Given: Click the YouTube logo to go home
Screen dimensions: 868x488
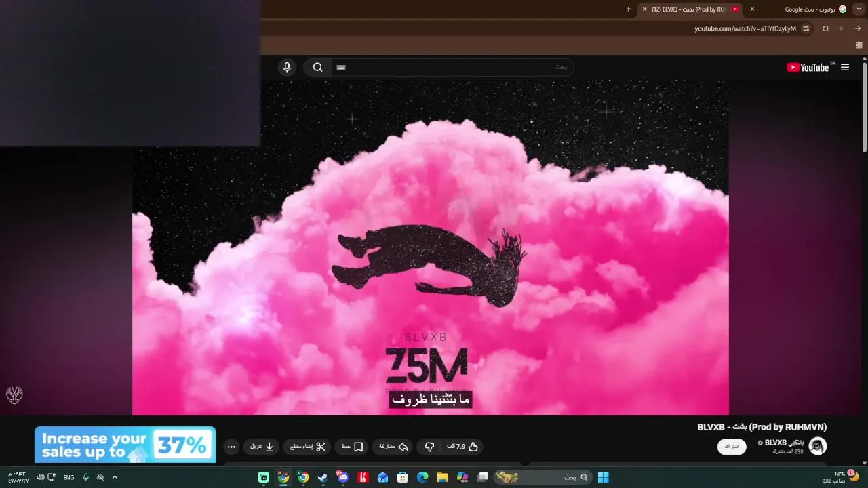Looking at the screenshot, I should tap(808, 67).
